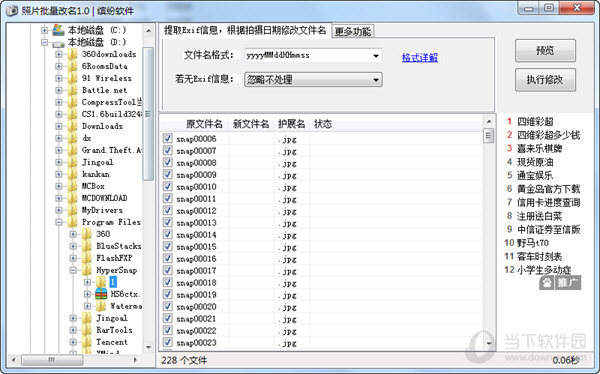Open the 现货原油 ad link
The height and width of the screenshot is (374, 600).
click(x=535, y=162)
